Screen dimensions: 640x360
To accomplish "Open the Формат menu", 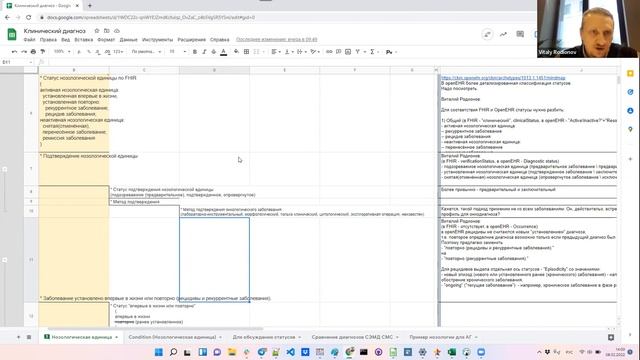I will [106, 40].
